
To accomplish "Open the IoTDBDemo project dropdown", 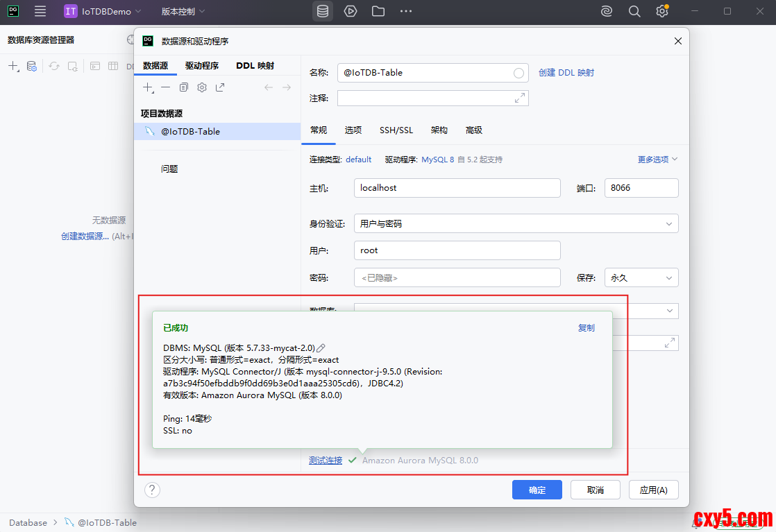I will click(x=103, y=11).
